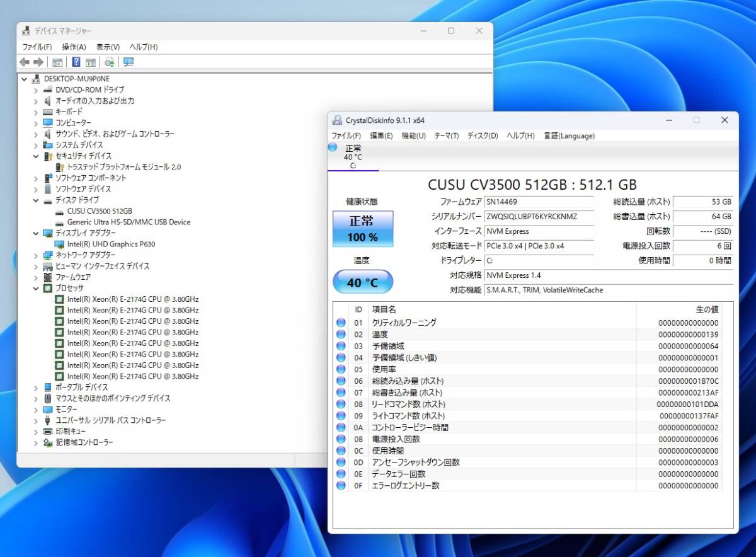This screenshot has width=756, height=557.
Task: Click the CrystalDiskInfo title bar app icon
Action: (338, 120)
